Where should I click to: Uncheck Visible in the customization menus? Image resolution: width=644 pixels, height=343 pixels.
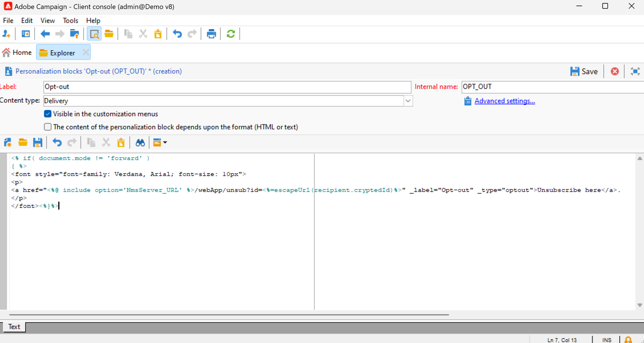[48, 114]
